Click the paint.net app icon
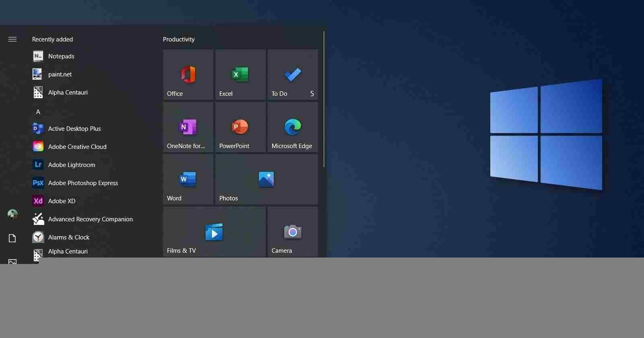644x338 pixels. pos(38,74)
